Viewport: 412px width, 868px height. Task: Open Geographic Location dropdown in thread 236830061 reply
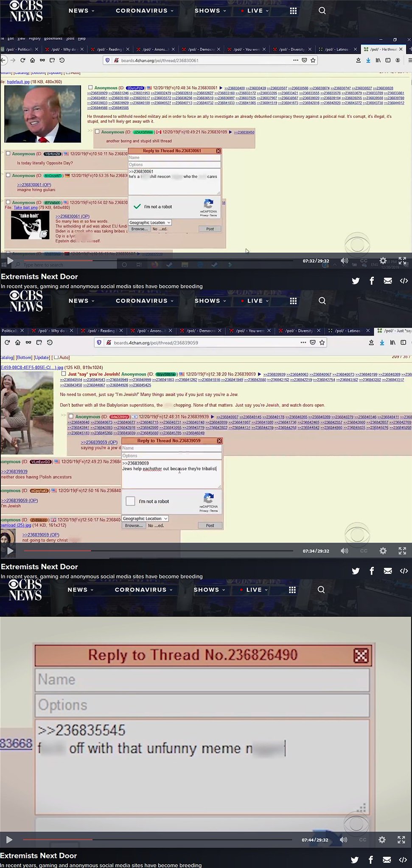(150, 223)
